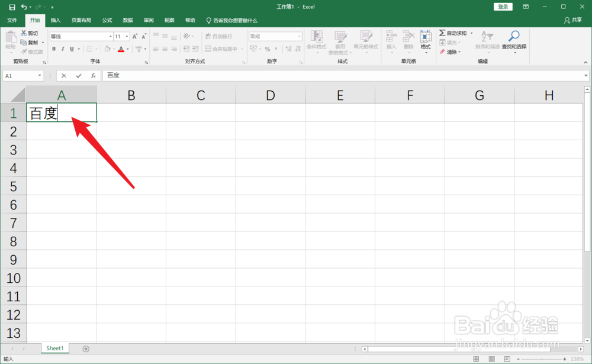Viewport: 592px width, 364px height.
Task: Apply Percent Style in the Number group
Action: tap(267, 49)
